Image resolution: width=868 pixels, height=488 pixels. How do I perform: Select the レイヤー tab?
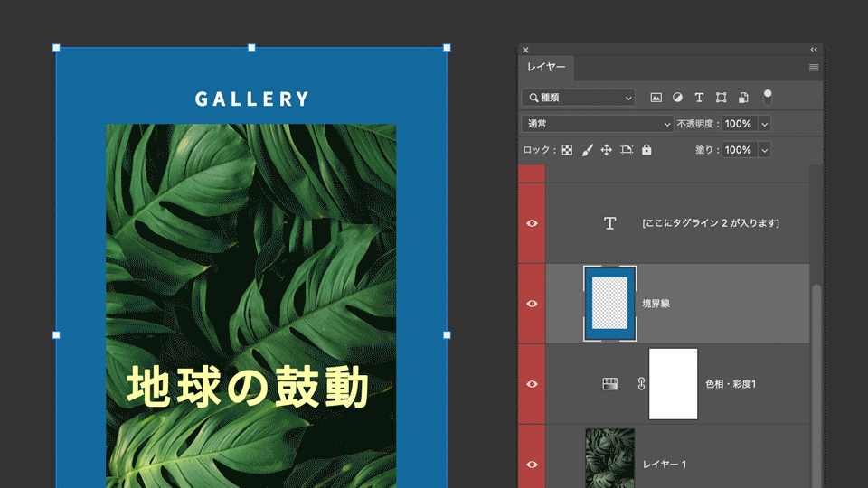546,67
